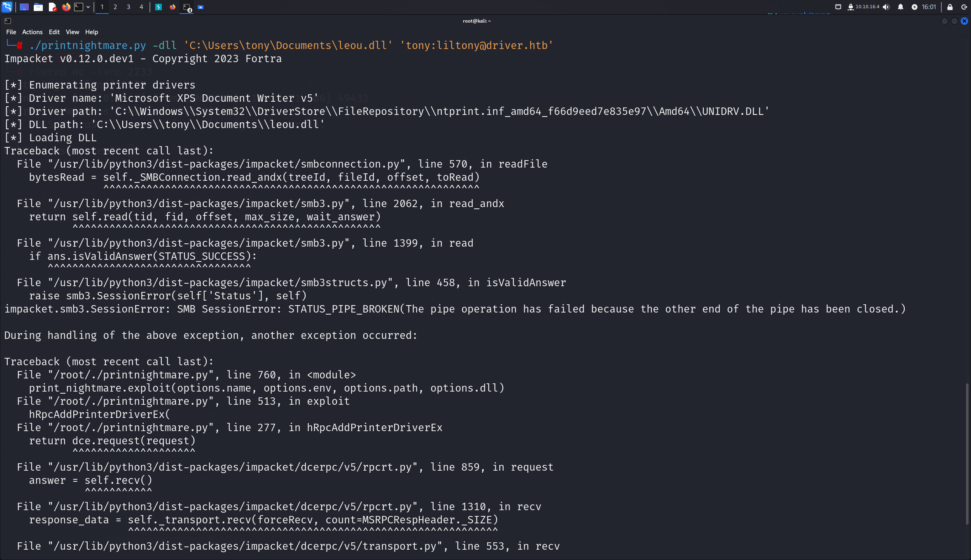Screen dimensions: 971x560
Task: Click the 'hRpcAddPrinterDriverEx(' code line
Action: (99, 415)
